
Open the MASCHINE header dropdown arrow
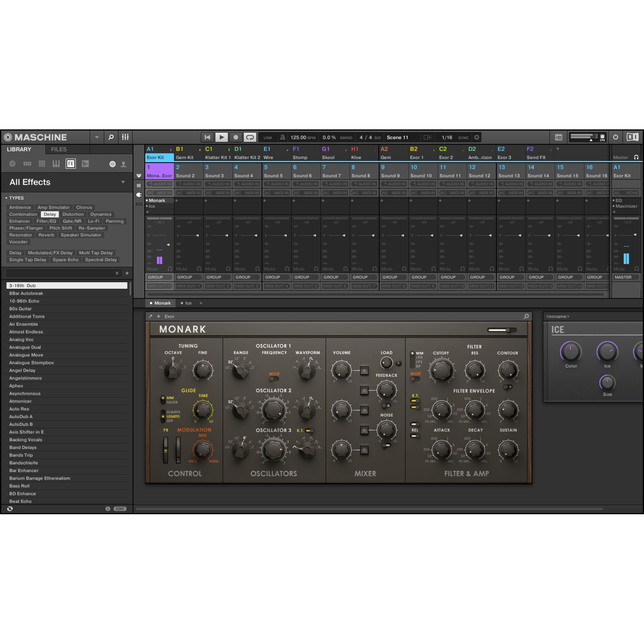(97, 137)
